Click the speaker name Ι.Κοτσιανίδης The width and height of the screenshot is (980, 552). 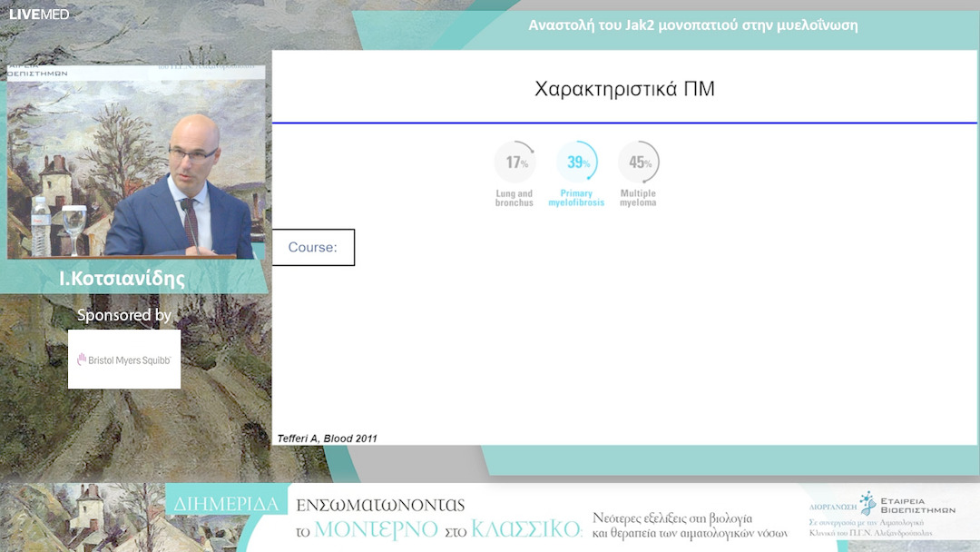[122, 279]
